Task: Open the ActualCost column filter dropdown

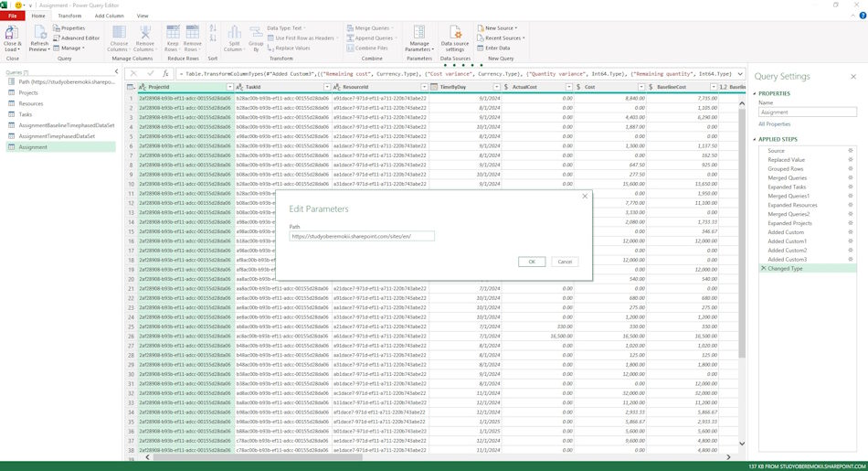Action: pyautogui.click(x=568, y=87)
